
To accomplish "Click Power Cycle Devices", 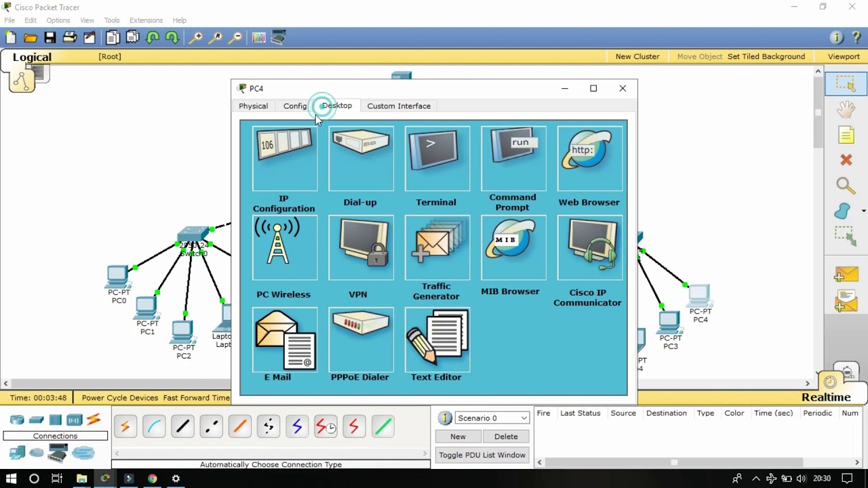I will tap(119, 398).
